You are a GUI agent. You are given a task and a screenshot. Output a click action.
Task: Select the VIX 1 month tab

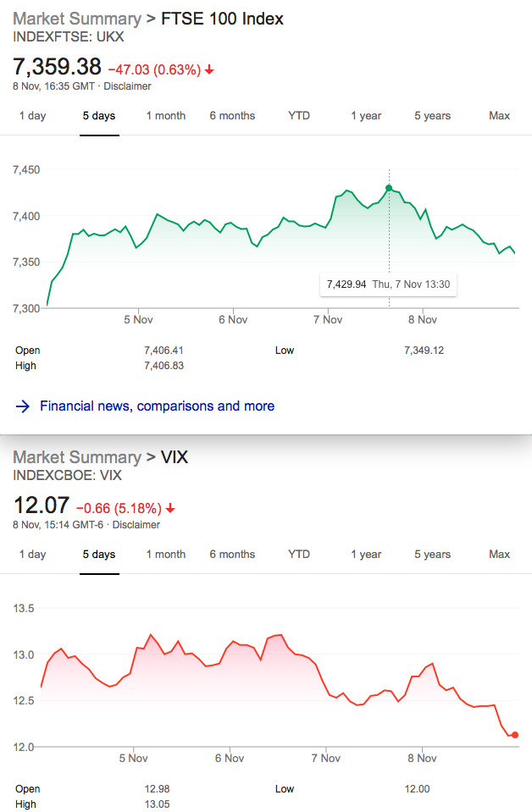point(166,555)
